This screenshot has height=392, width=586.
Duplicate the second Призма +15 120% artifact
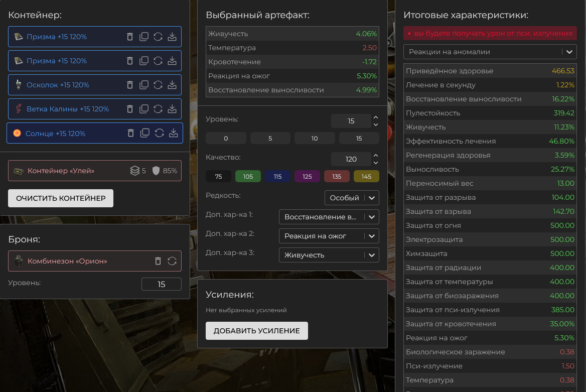[x=144, y=61]
